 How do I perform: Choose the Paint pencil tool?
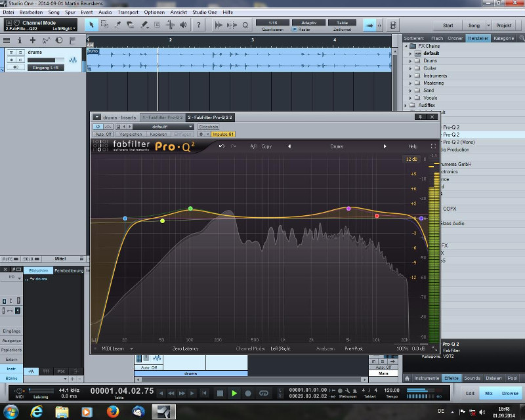click(144, 25)
